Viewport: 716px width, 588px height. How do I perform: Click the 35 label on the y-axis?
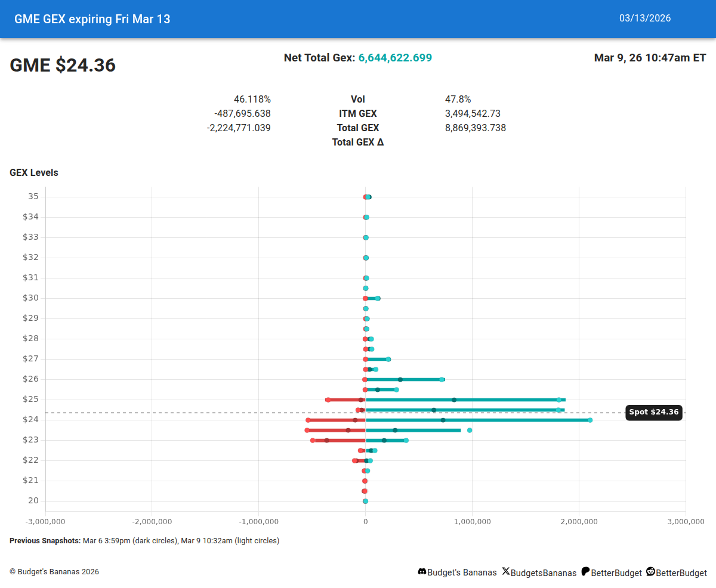[33, 196]
